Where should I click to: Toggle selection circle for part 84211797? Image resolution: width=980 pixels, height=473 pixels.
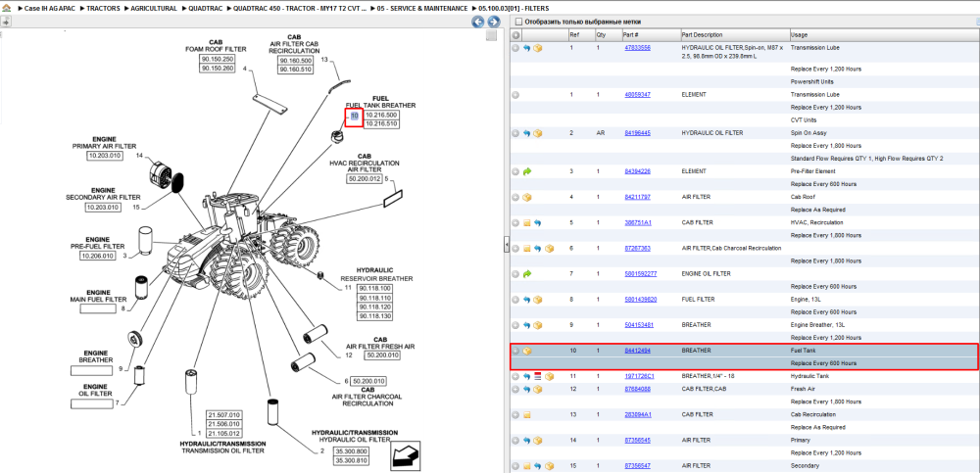click(515, 197)
